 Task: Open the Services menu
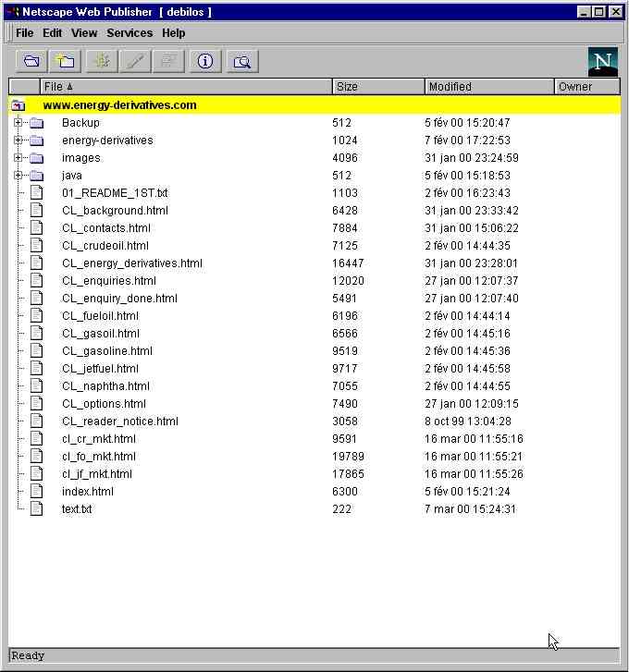point(129,33)
